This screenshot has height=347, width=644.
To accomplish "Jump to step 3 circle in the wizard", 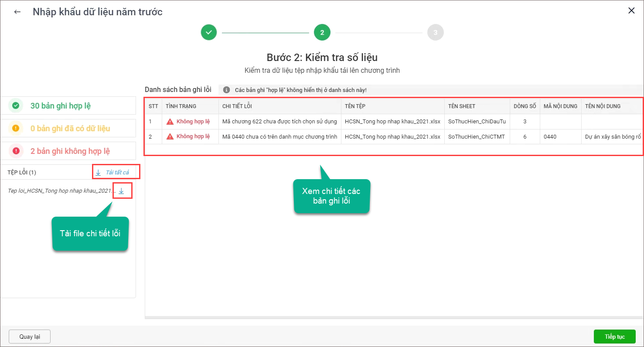I will pyautogui.click(x=435, y=32).
